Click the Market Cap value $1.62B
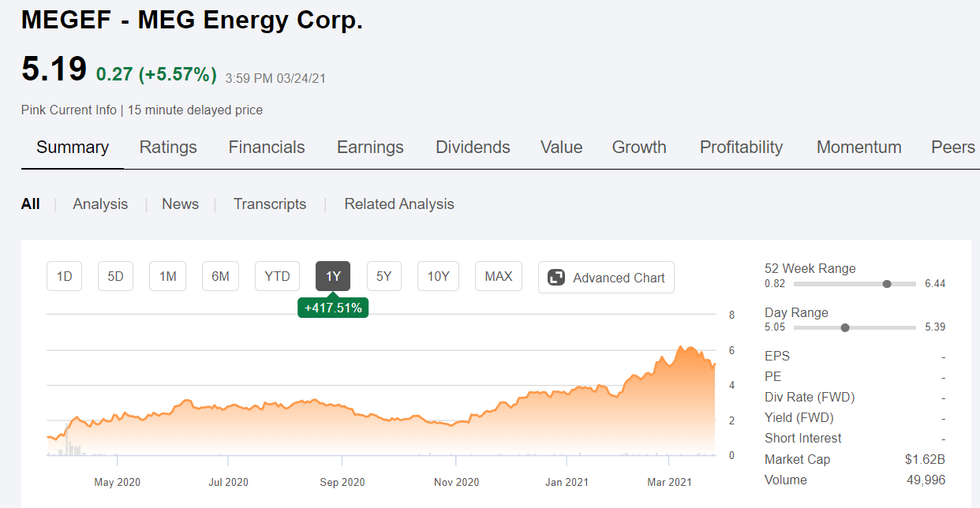This screenshot has height=508, width=980. tap(925, 459)
